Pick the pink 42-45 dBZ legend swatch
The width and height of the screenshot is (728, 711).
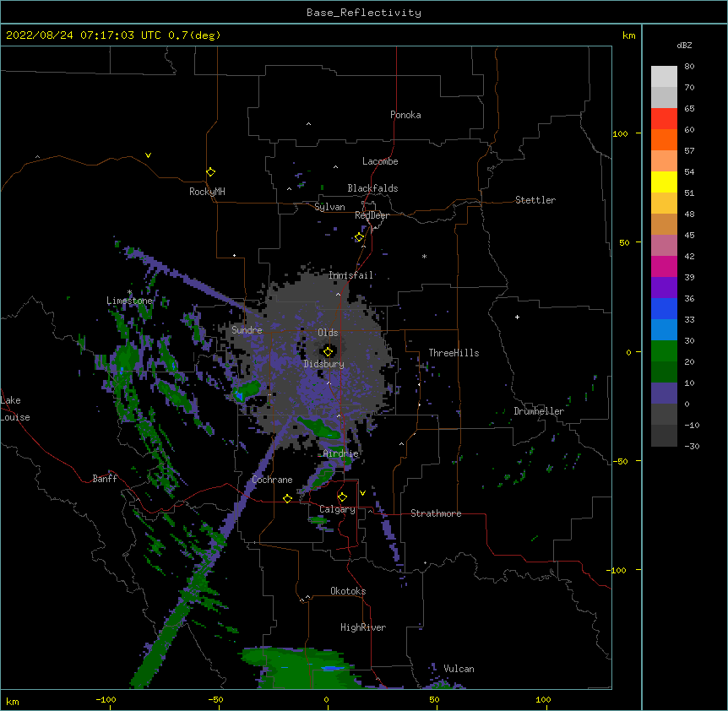(664, 245)
